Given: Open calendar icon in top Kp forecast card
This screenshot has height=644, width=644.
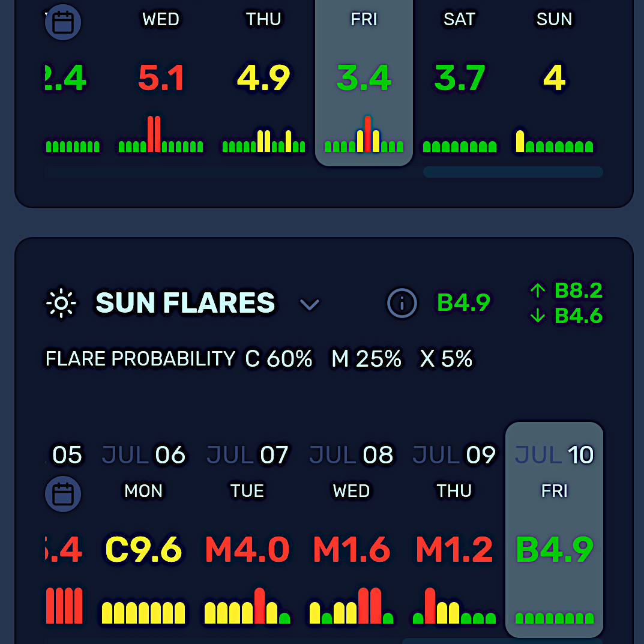Looking at the screenshot, I should (x=63, y=22).
